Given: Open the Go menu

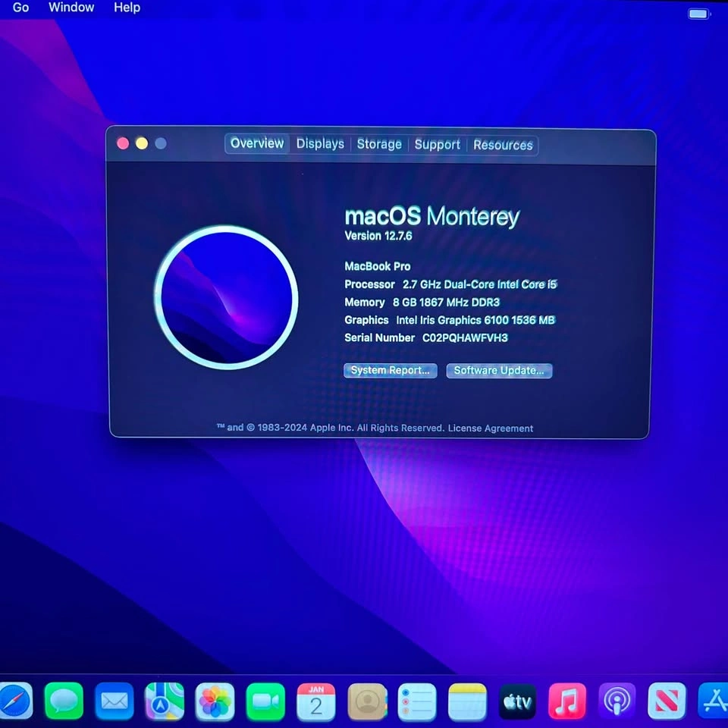Looking at the screenshot, I should 20,8.
